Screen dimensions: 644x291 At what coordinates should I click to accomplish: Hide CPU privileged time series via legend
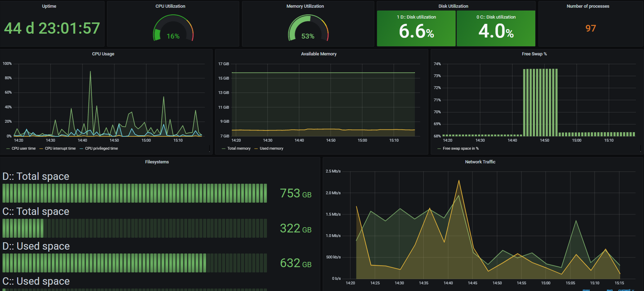(101, 149)
